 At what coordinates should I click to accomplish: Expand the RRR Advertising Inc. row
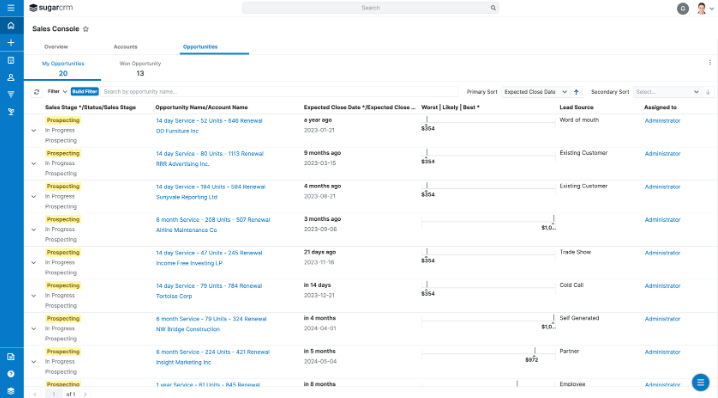point(33,164)
